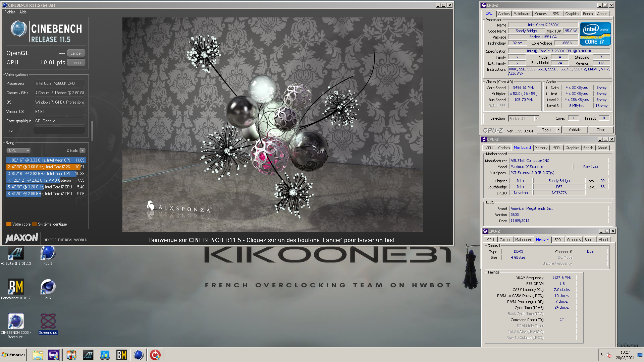Open AI Suite from the taskbar
The height and width of the screenshot is (362, 644).
coord(88,355)
